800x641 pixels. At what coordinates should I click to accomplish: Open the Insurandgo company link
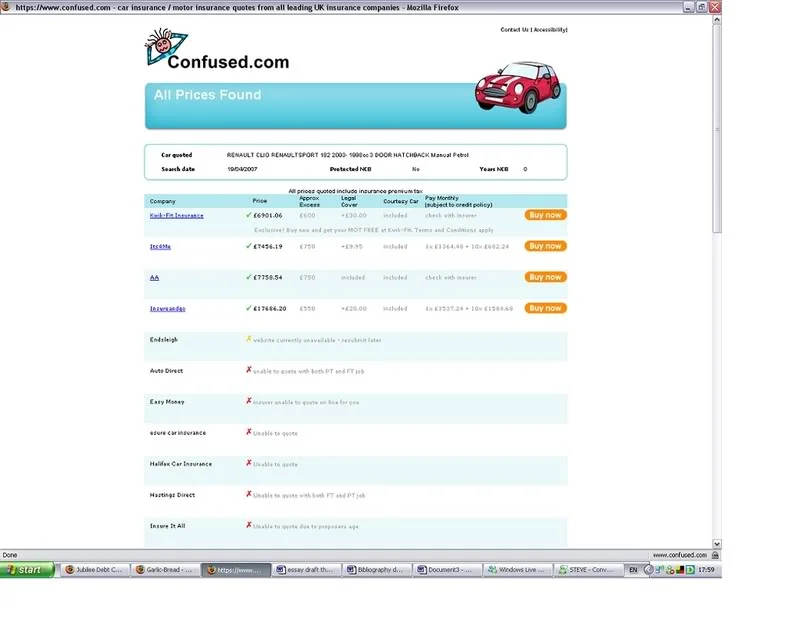tap(167, 309)
